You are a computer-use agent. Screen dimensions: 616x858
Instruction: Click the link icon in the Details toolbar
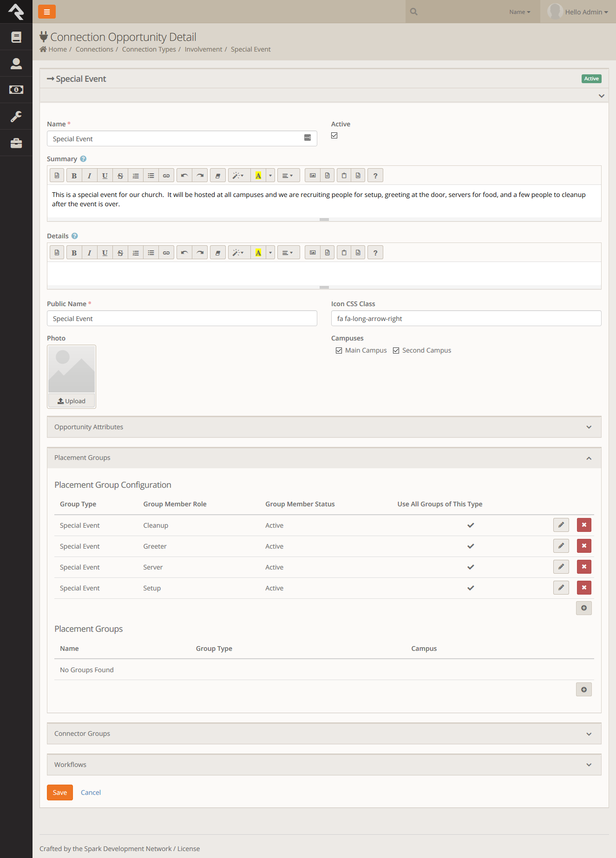tap(166, 253)
